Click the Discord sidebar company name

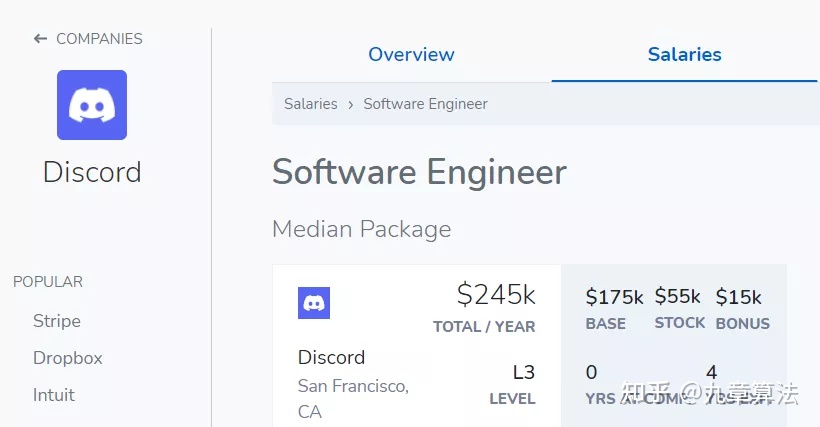[x=92, y=172]
